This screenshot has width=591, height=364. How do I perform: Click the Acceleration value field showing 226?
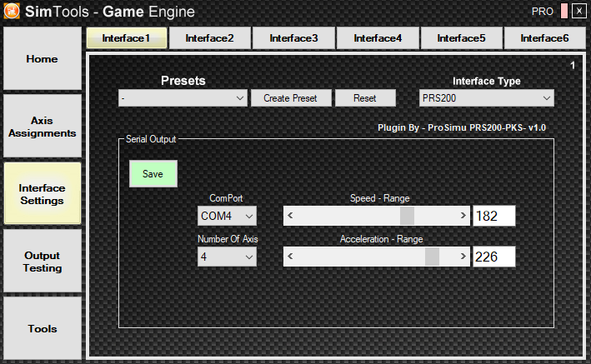(x=493, y=257)
